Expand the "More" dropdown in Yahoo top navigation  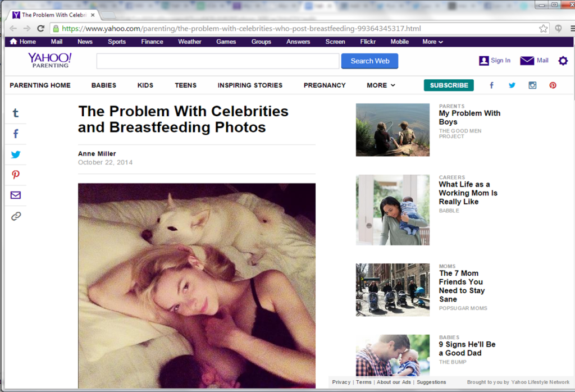[432, 41]
